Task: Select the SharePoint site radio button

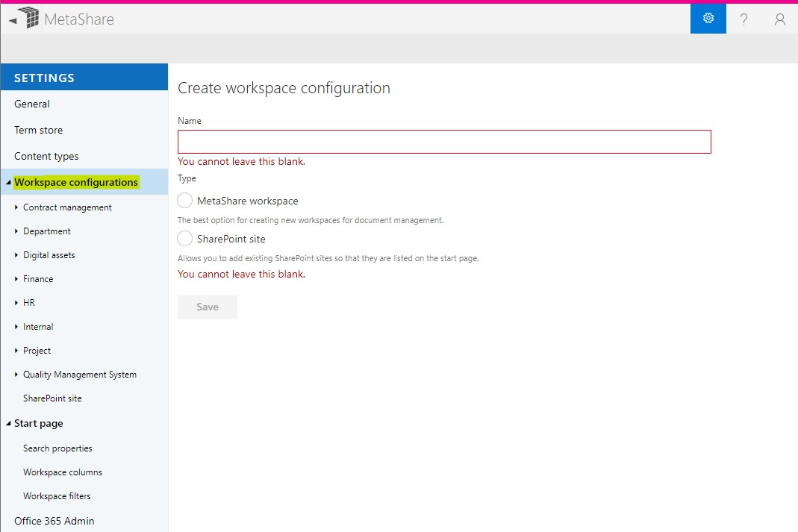Action: [x=185, y=239]
